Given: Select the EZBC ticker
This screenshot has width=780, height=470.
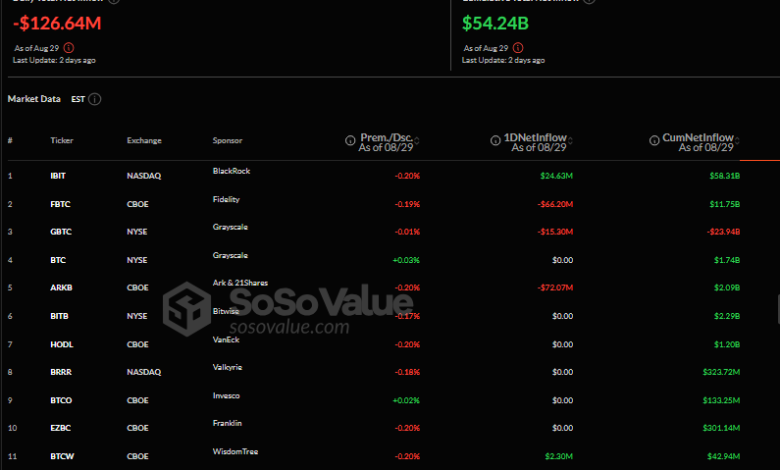Looking at the screenshot, I should point(60,428).
